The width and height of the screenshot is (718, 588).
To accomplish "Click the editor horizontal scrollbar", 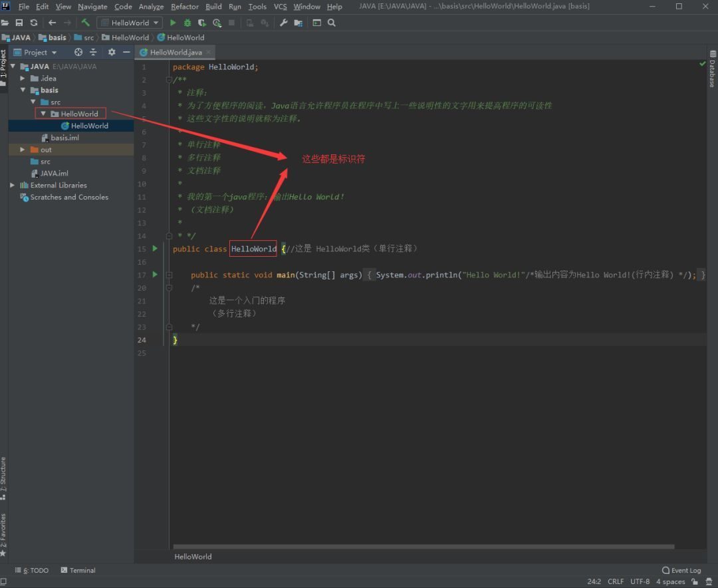I will click(424, 547).
